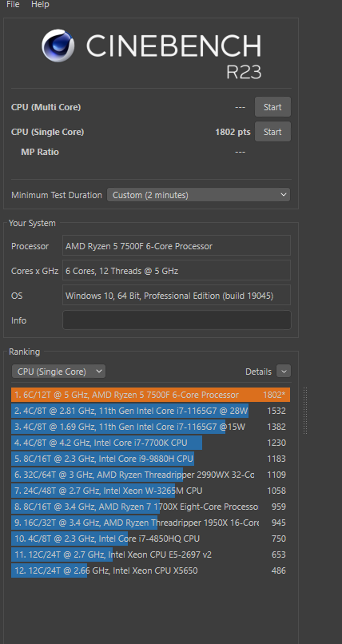Screen dimensions: 342x644
Task: Select ranking row 1 Ryzen 5 7500F
Action: 151,395
